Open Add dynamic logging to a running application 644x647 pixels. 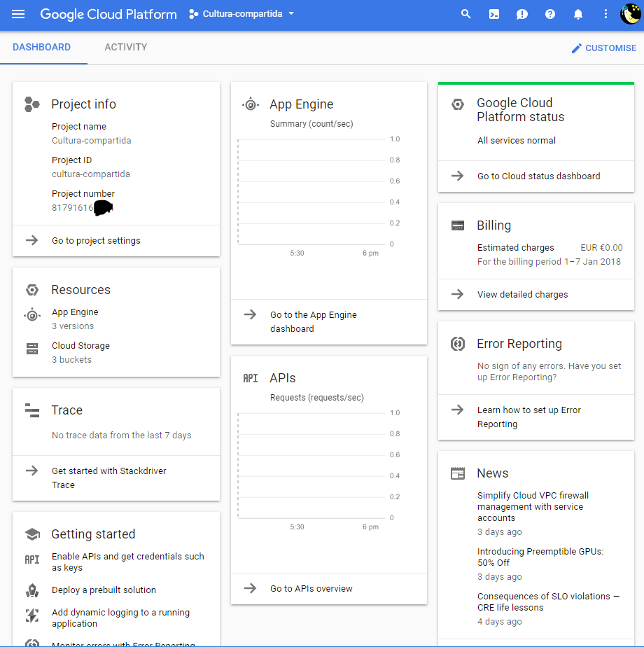click(121, 618)
